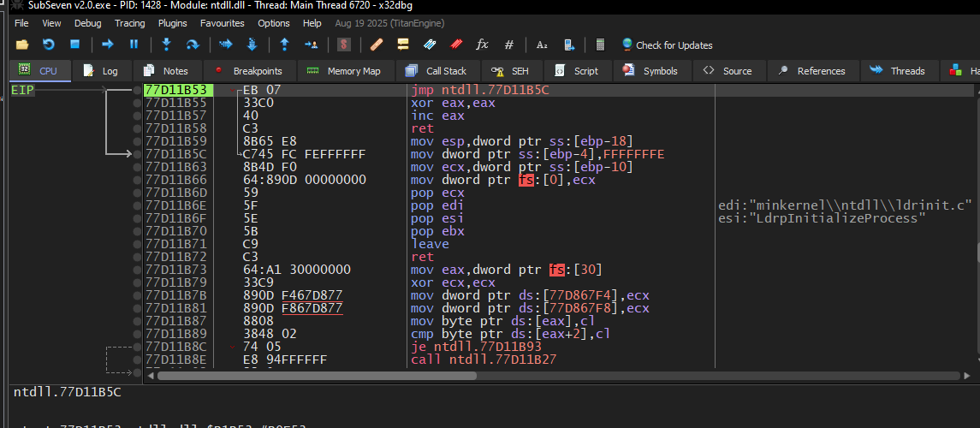This screenshot has width=980, height=428.
Task: Restart the debugged program
Action: (49, 45)
